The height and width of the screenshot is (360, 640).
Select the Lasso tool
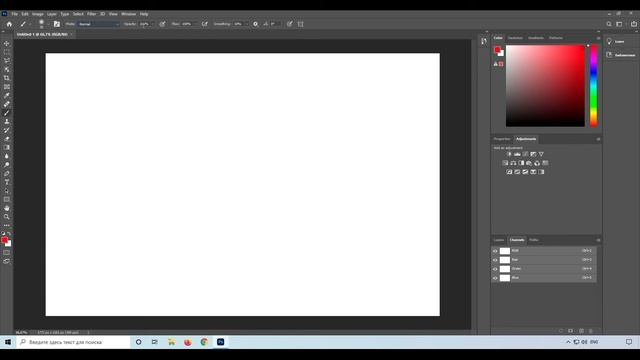tap(7, 60)
